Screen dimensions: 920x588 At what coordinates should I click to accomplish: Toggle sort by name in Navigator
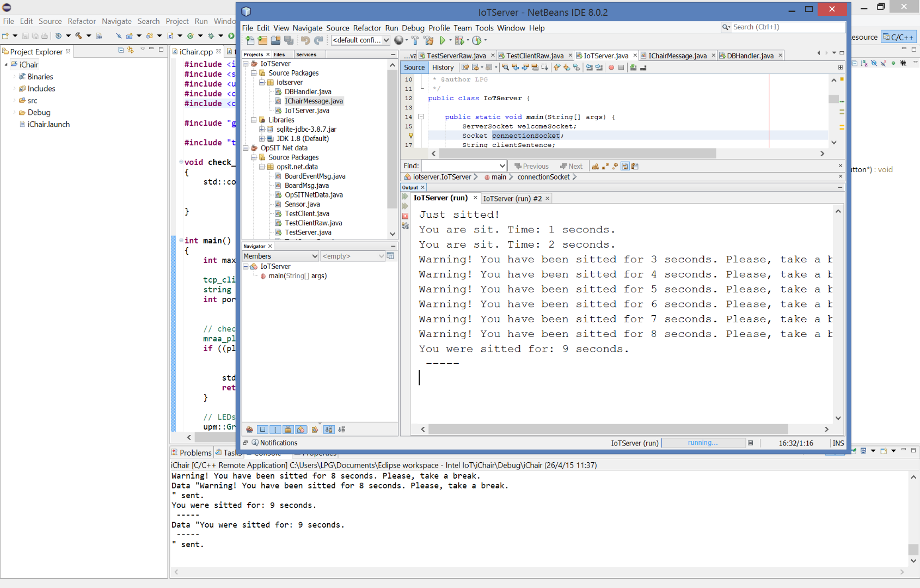click(x=329, y=430)
